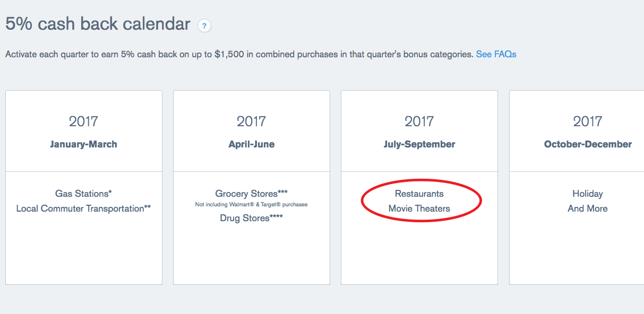Click the question mark help icon
644x314 pixels.
tap(204, 25)
